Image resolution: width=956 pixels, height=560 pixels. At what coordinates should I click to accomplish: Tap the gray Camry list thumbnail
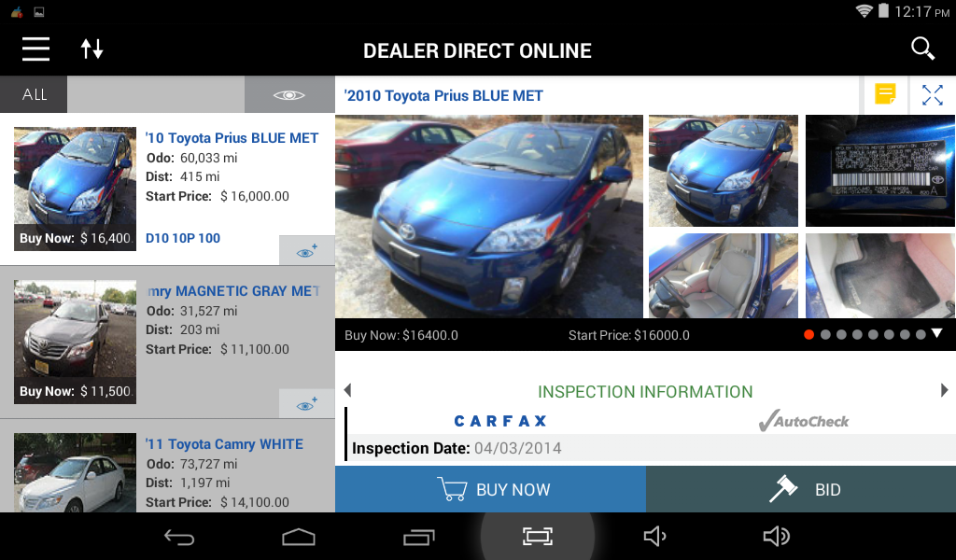click(75, 342)
